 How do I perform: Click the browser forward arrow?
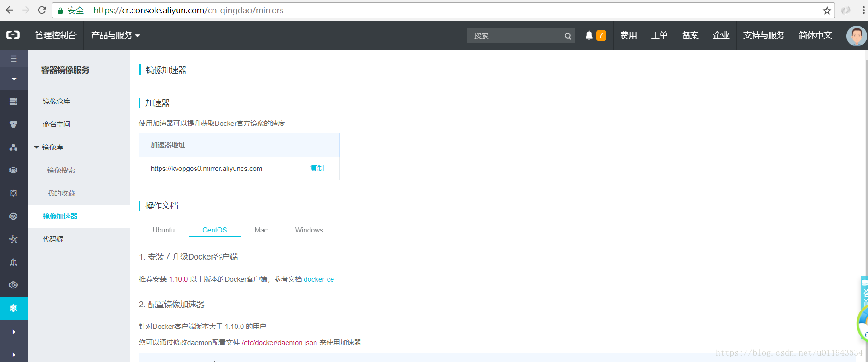pyautogui.click(x=26, y=10)
